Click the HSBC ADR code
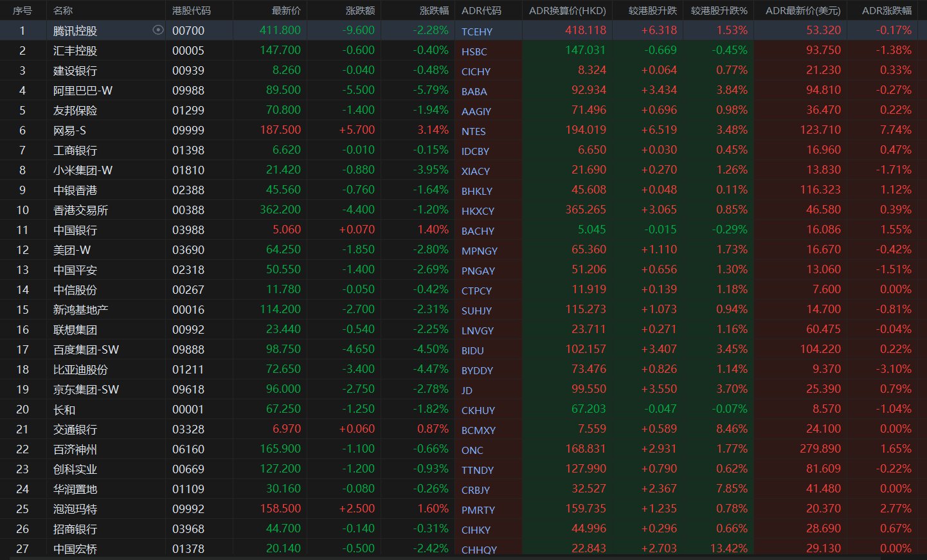Viewport: 927px width, 560px height. click(x=474, y=51)
